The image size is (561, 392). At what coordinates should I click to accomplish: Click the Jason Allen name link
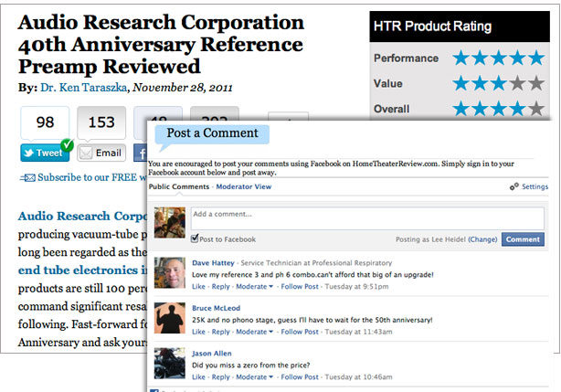tap(212, 354)
